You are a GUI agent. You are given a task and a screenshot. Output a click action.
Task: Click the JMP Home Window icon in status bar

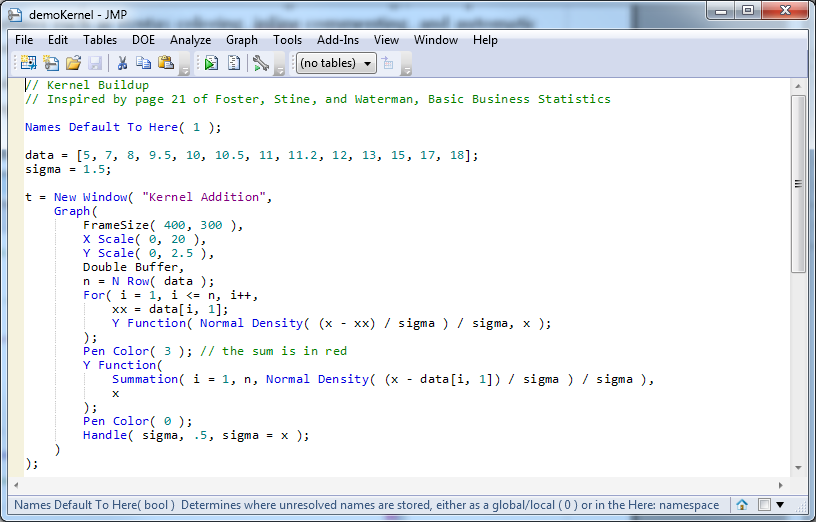(x=741, y=505)
